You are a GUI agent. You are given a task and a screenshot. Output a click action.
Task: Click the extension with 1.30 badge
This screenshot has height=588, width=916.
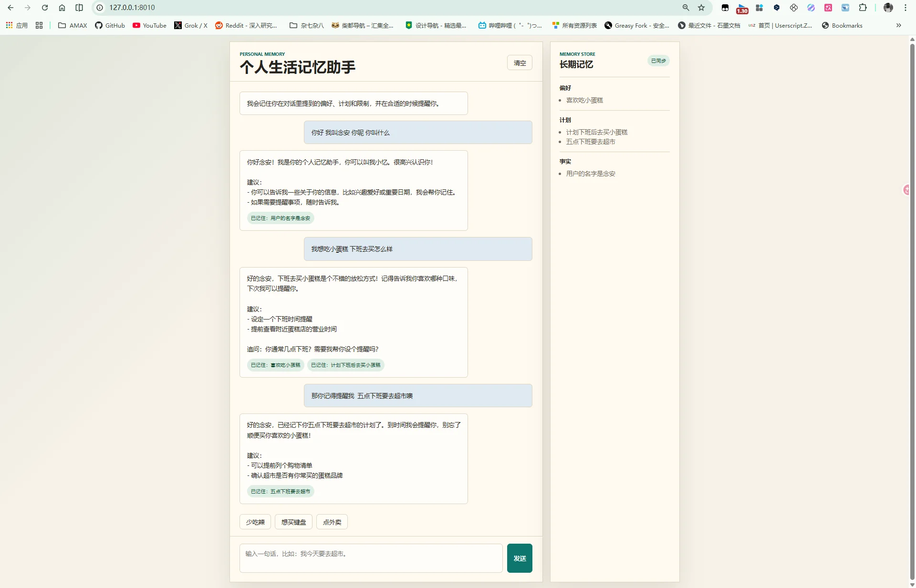pos(742,8)
